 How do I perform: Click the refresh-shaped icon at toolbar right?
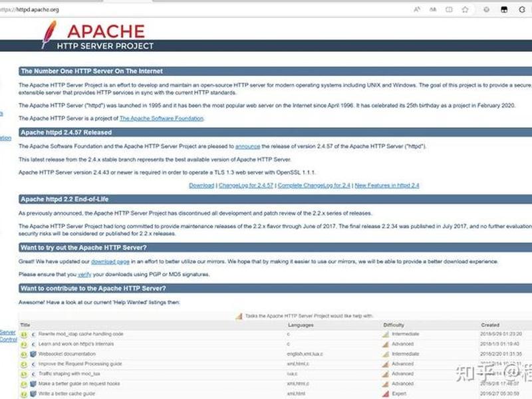coord(522,9)
